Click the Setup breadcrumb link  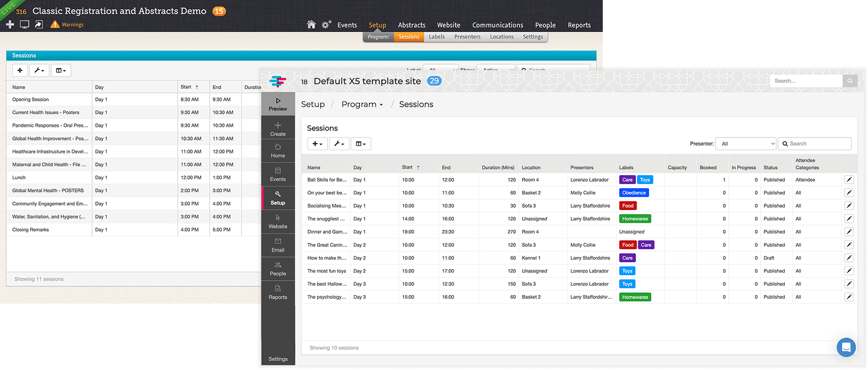coord(313,104)
